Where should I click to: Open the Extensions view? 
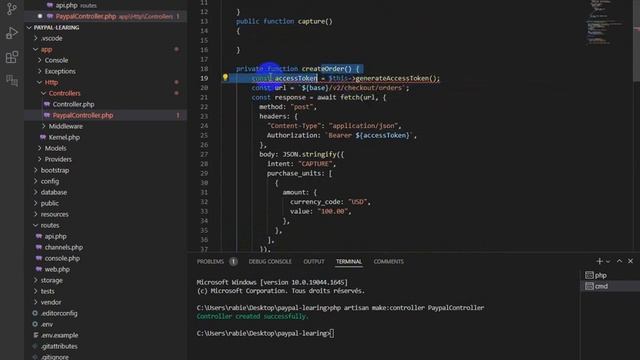pos(12,57)
